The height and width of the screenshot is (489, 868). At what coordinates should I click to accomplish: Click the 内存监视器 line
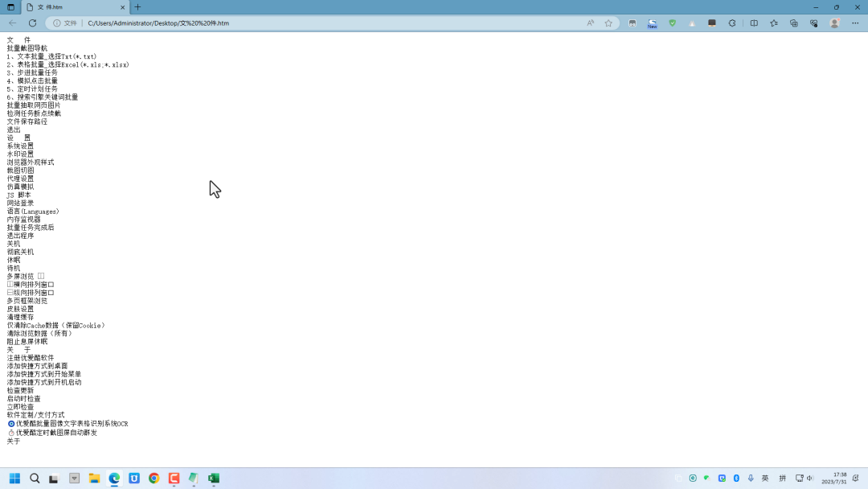24,220
